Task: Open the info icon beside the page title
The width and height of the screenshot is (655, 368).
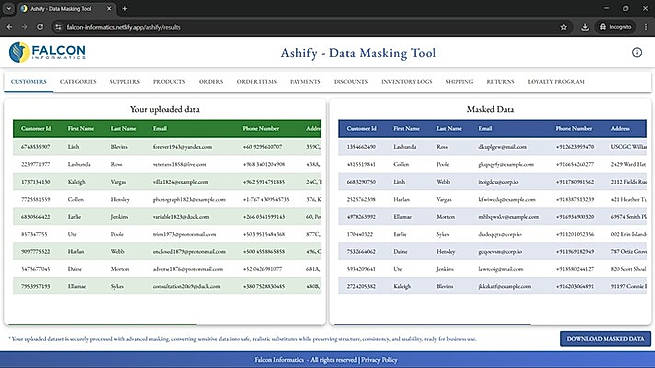Action: [637, 52]
